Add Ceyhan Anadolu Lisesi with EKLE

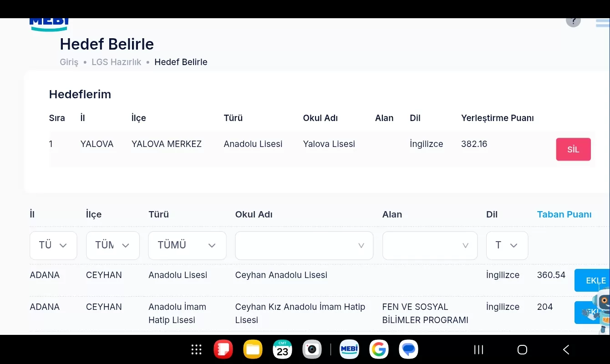tap(592, 280)
